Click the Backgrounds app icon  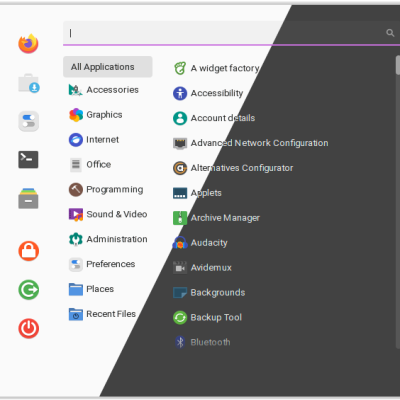180,293
